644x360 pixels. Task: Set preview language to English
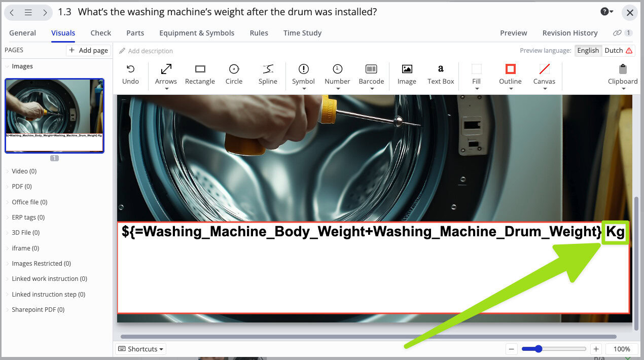click(x=588, y=50)
